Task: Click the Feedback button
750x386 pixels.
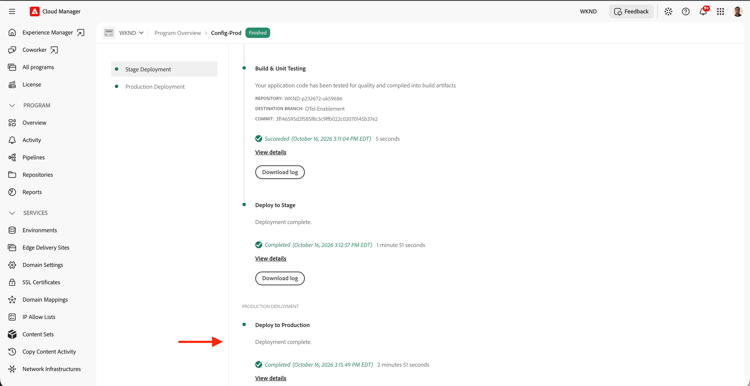Action: [x=631, y=11]
